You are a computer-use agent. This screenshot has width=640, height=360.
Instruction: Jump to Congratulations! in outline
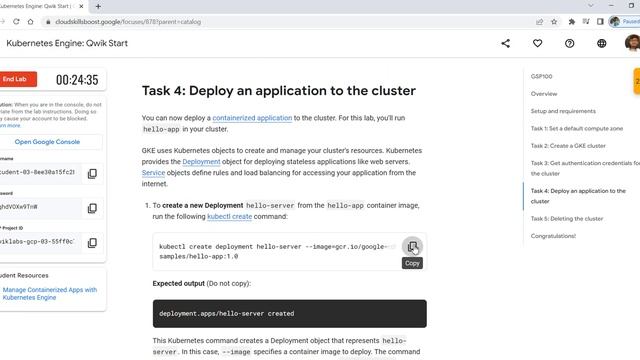coord(553,236)
